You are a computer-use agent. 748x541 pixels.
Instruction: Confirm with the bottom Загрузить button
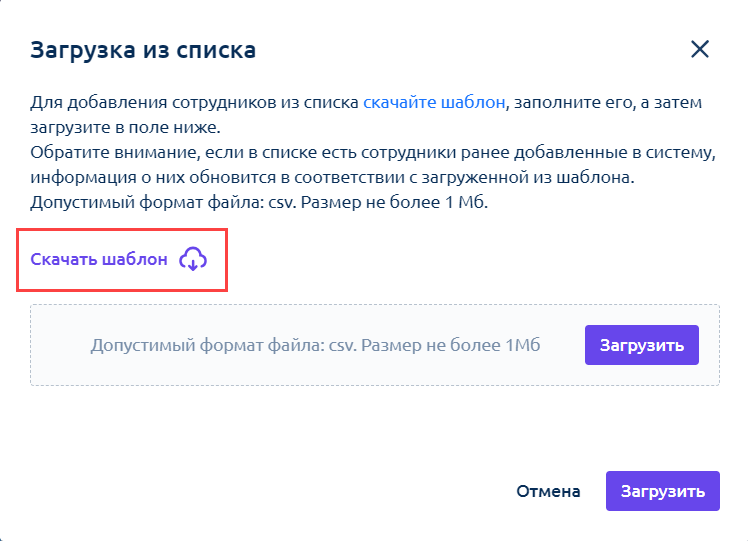coord(663,491)
